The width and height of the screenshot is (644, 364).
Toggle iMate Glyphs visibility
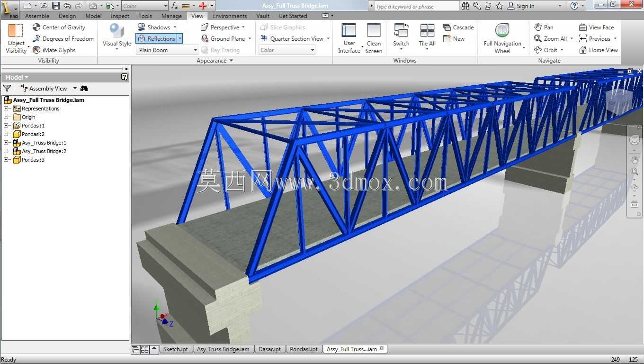[x=54, y=50]
